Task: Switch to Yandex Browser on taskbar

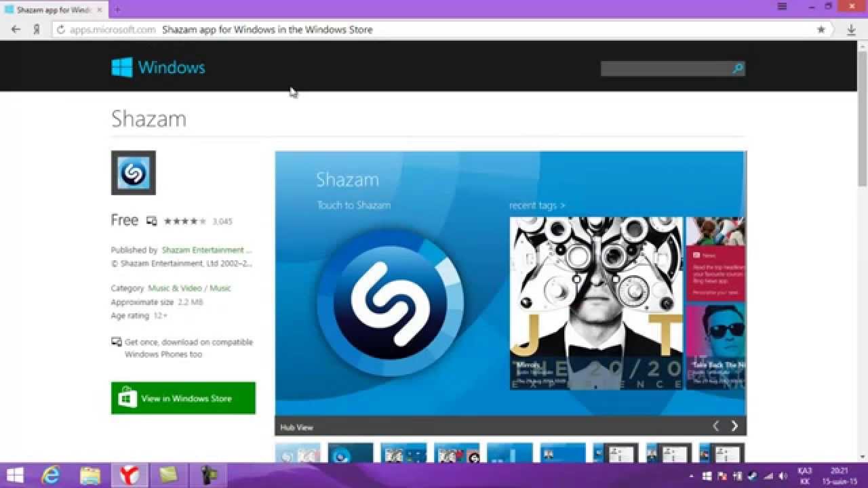Action: (130, 475)
